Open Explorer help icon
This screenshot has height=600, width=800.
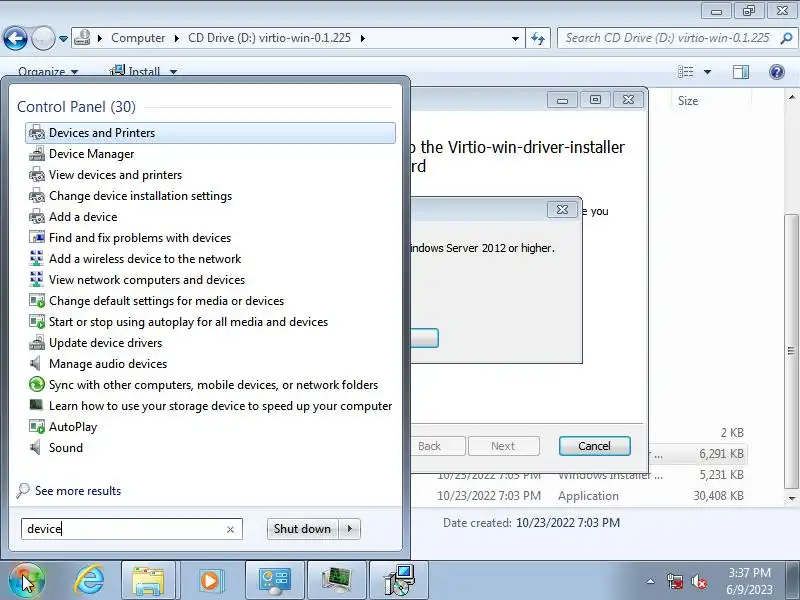777,72
